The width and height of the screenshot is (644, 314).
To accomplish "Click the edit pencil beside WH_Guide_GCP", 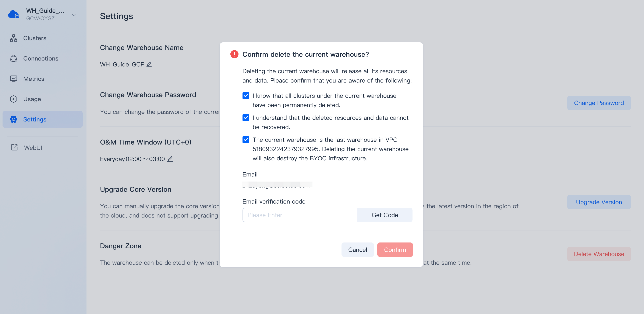I will 149,64.
